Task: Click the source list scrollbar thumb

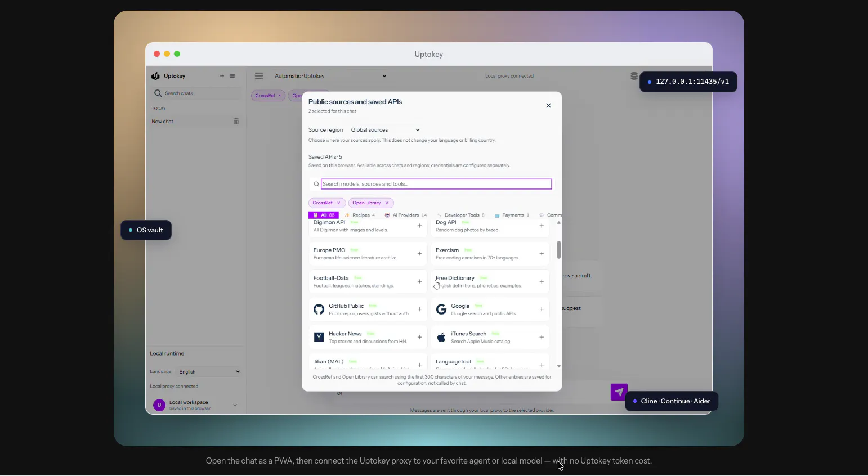Action: click(x=559, y=249)
